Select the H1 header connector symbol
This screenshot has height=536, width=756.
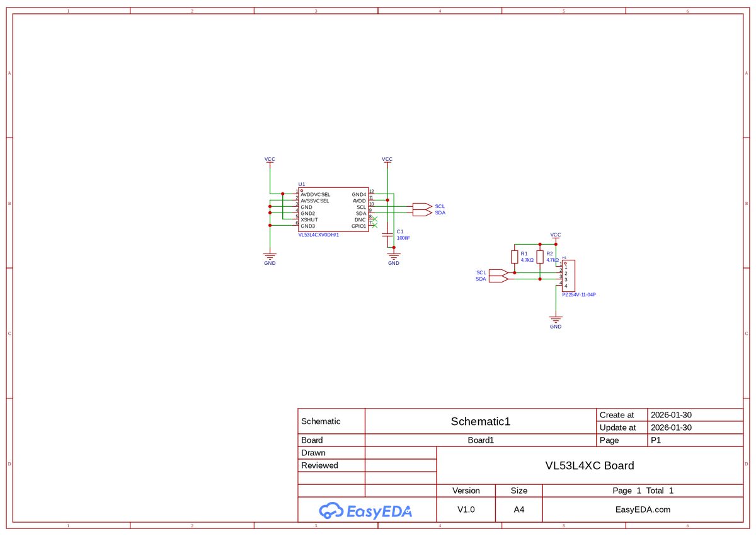569,276
